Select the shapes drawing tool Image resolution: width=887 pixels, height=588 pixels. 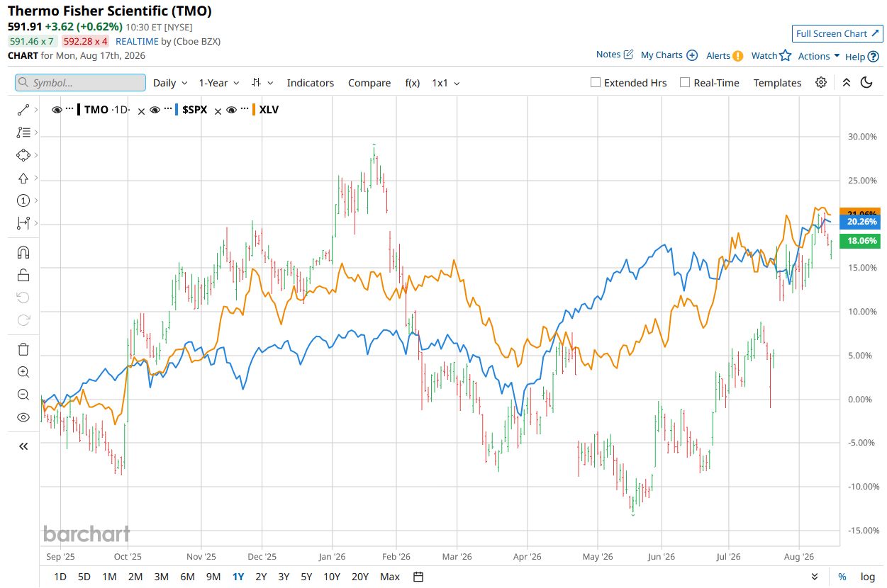click(x=23, y=155)
